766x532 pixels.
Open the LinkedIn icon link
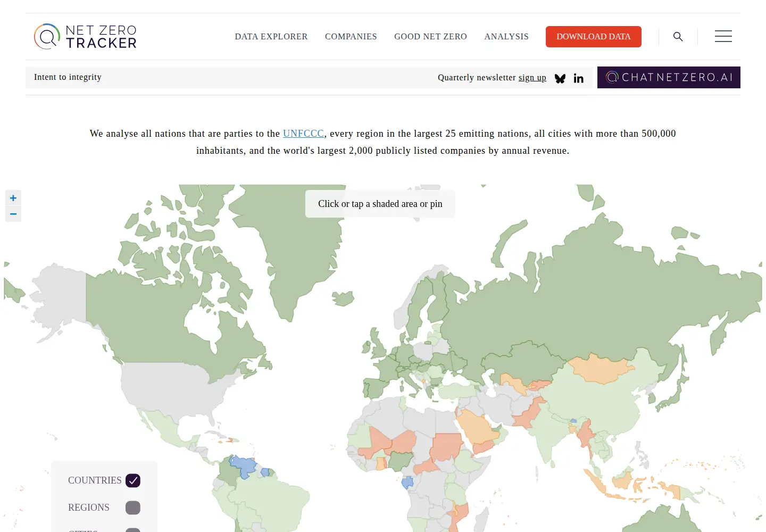(579, 78)
